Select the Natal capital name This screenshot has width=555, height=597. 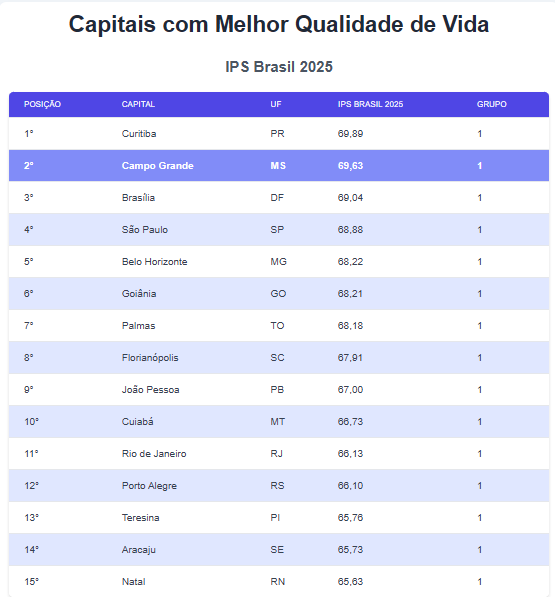[x=134, y=581]
